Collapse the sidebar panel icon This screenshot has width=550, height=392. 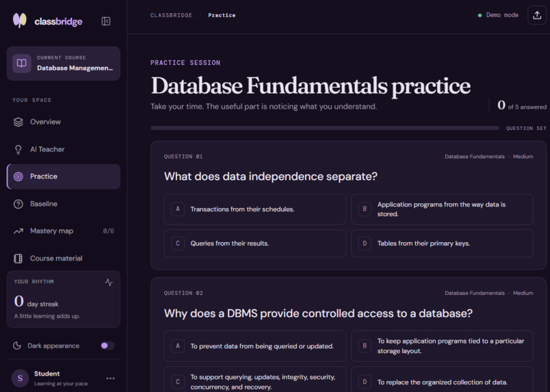(x=106, y=21)
